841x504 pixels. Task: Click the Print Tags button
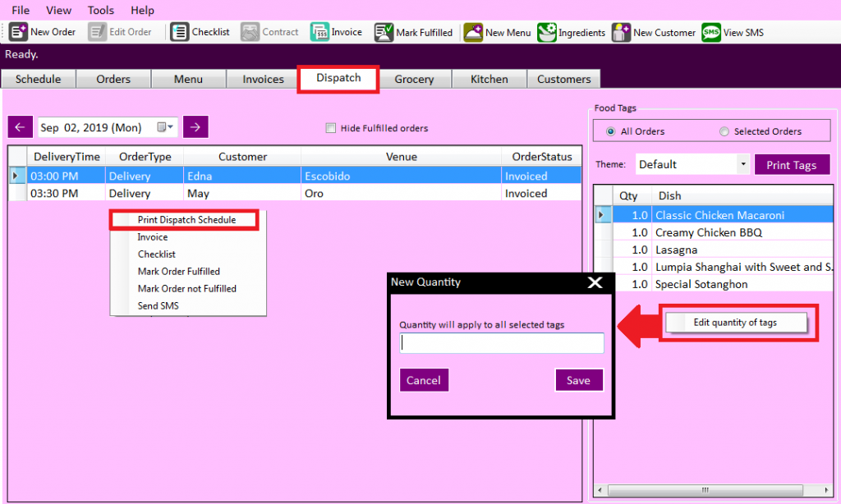[x=792, y=164]
